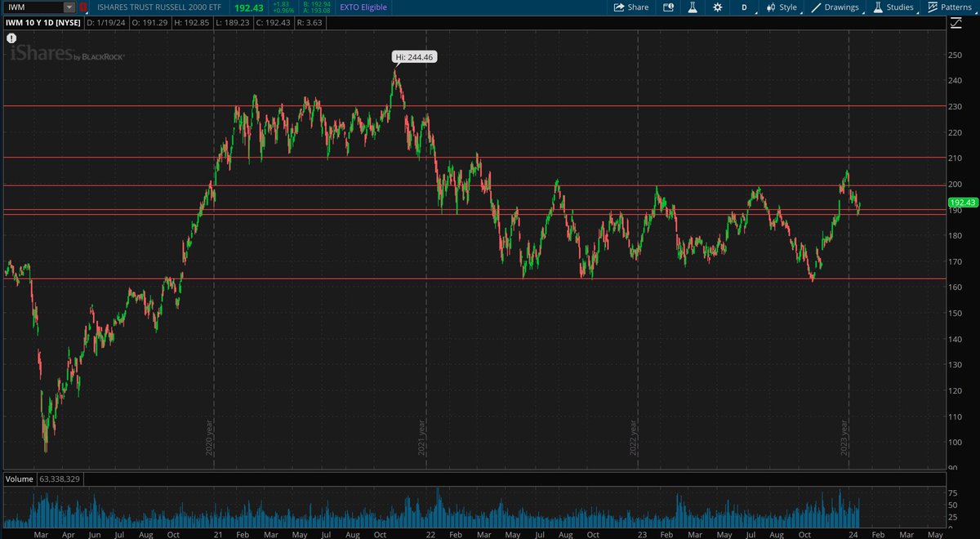Click the Volume study label

click(x=18, y=479)
